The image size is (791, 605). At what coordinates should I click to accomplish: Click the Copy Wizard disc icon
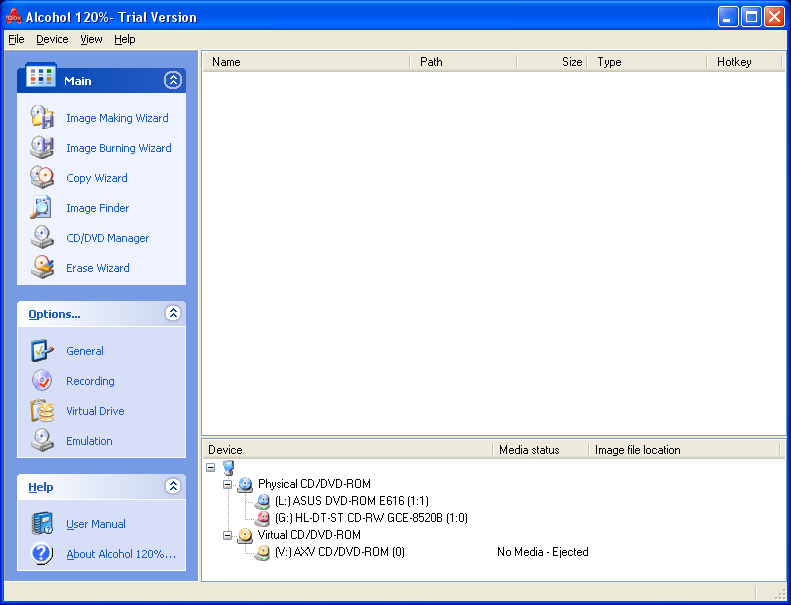(x=42, y=177)
